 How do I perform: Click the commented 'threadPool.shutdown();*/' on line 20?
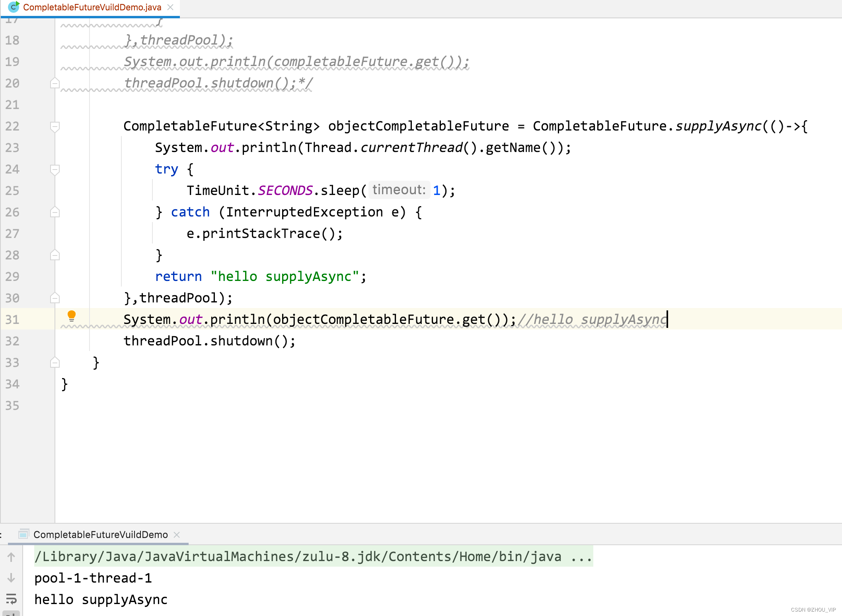(x=218, y=83)
